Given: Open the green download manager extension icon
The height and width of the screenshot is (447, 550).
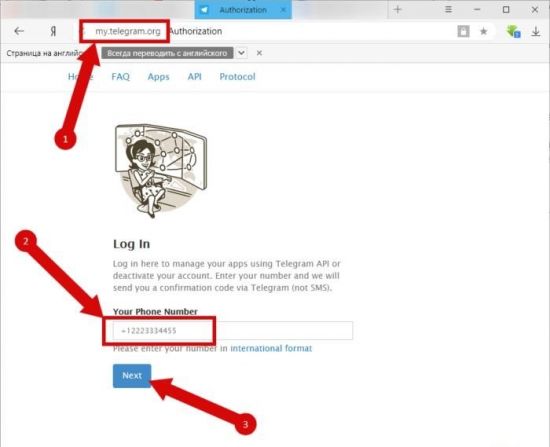Looking at the screenshot, I should [x=513, y=31].
